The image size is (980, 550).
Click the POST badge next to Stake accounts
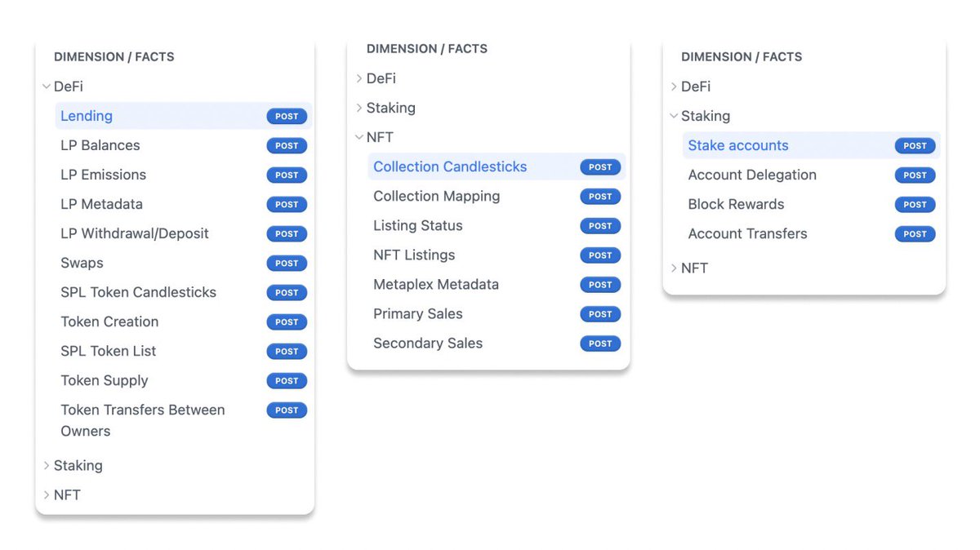pos(915,146)
